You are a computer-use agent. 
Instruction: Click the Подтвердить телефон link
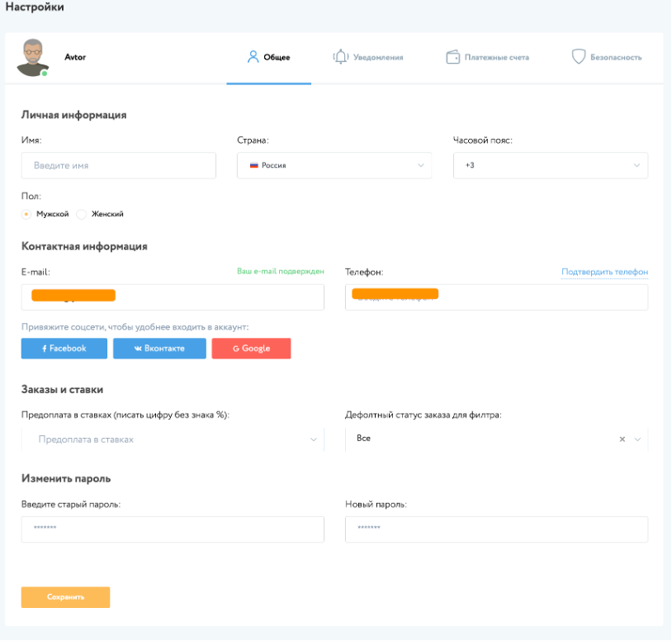[x=604, y=272]
